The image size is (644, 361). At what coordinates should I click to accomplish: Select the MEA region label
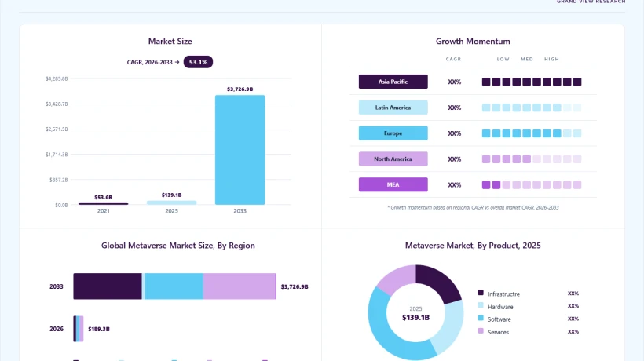click(393, 184)
